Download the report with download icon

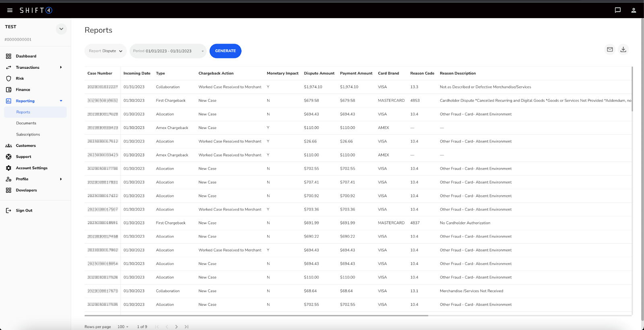tap(623, 49)
